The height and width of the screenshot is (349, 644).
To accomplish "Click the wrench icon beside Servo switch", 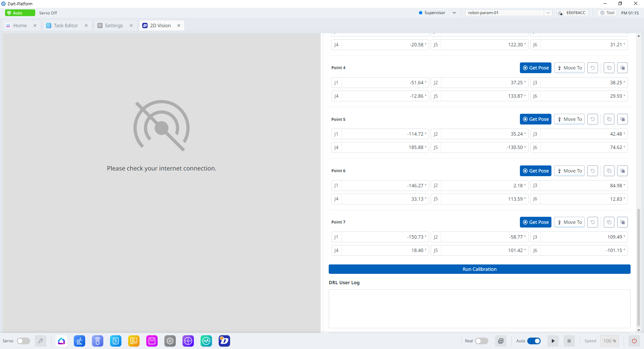I will pyautogui.click(x=41, y=341).
